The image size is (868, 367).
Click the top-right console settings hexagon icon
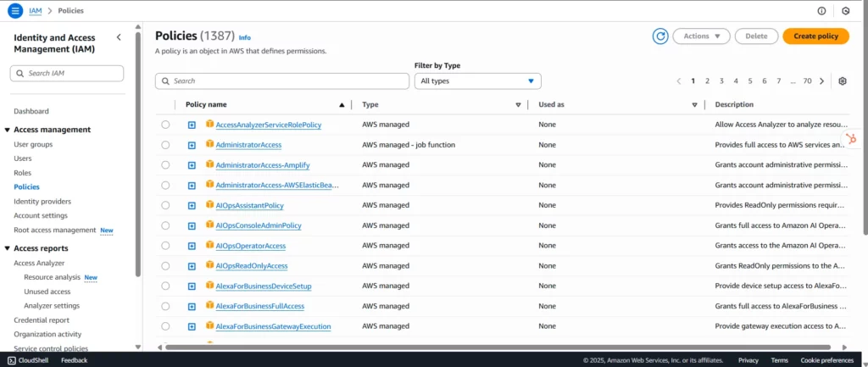845,10
